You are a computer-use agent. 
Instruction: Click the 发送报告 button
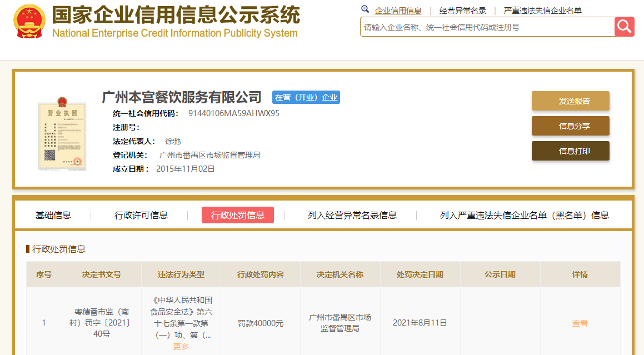coord(570,101)
